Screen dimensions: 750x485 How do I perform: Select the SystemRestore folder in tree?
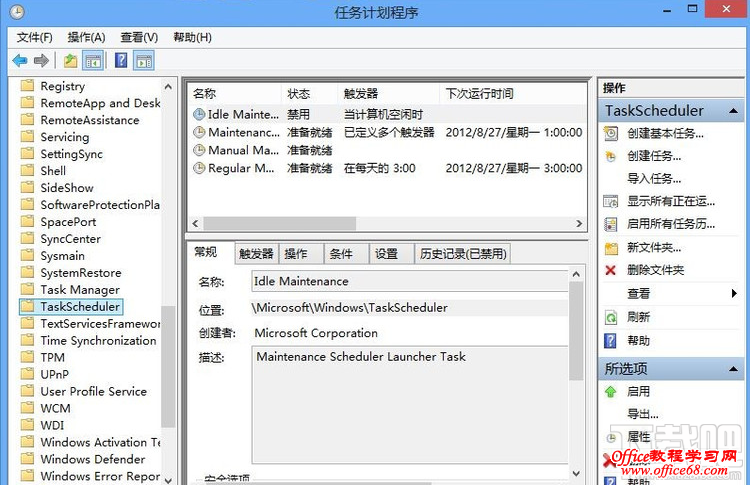tap(81, 273)
